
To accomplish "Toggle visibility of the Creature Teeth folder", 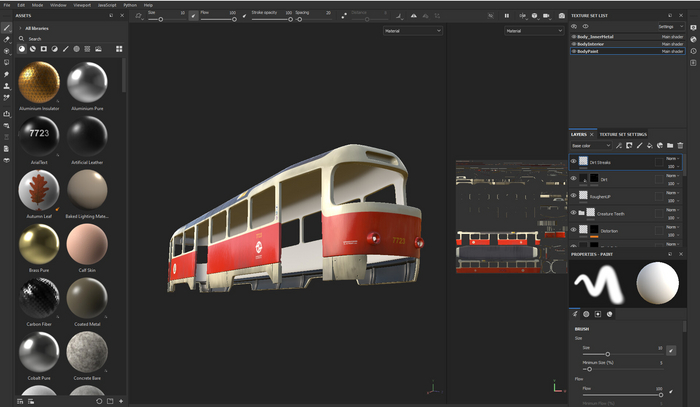I will (x=574, y=213).
